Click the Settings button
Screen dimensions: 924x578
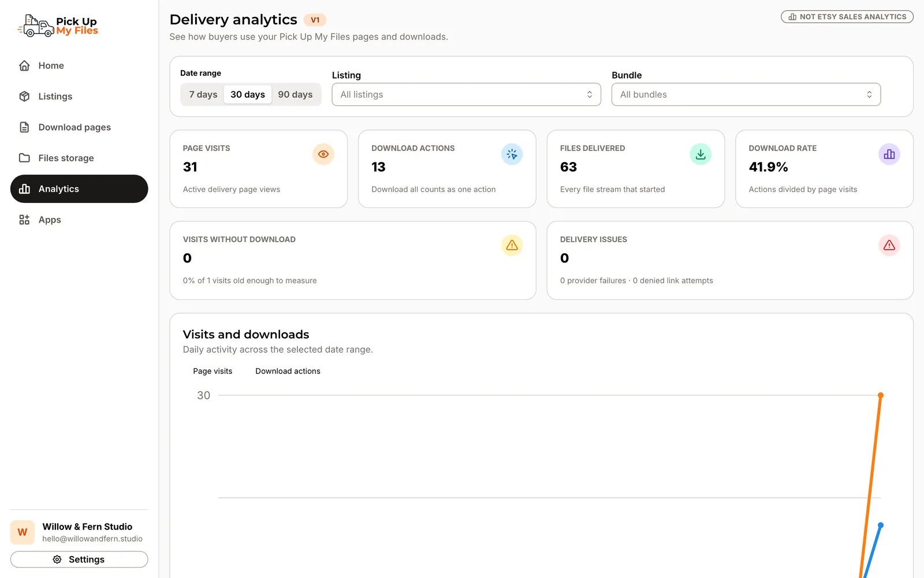coord(79,560)
